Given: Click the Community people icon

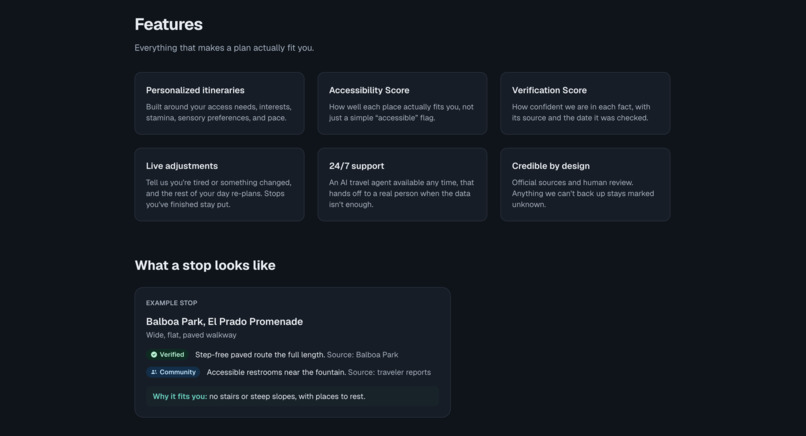Looking at the screenshot, I should [154, 372].
